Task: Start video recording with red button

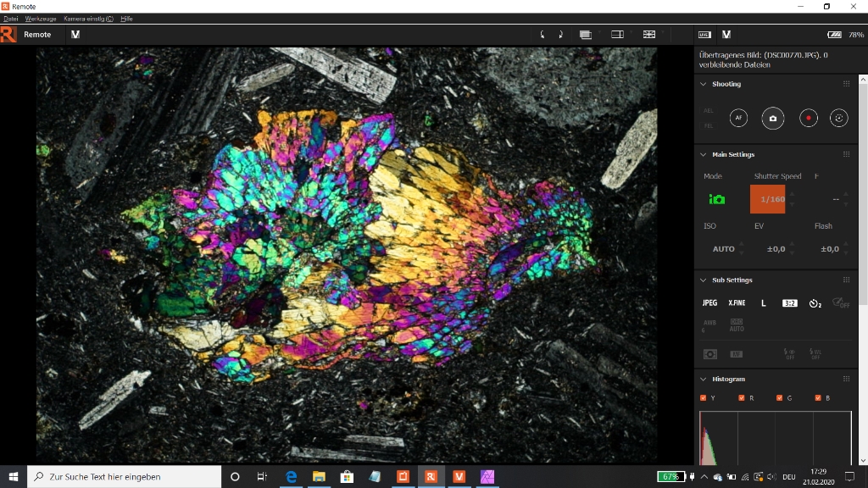Action: tap(808, 119)
